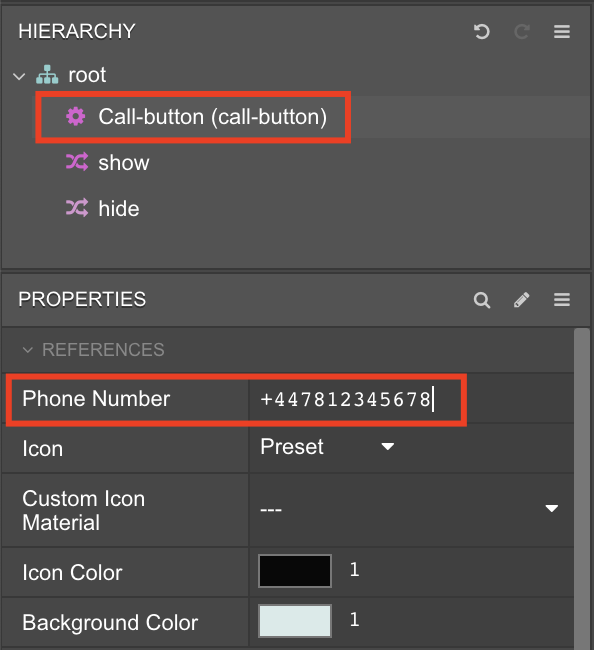Viewport: 594px width, 650px height.
Task: Click the shuffle icon next to show
Action: point(77,162)
